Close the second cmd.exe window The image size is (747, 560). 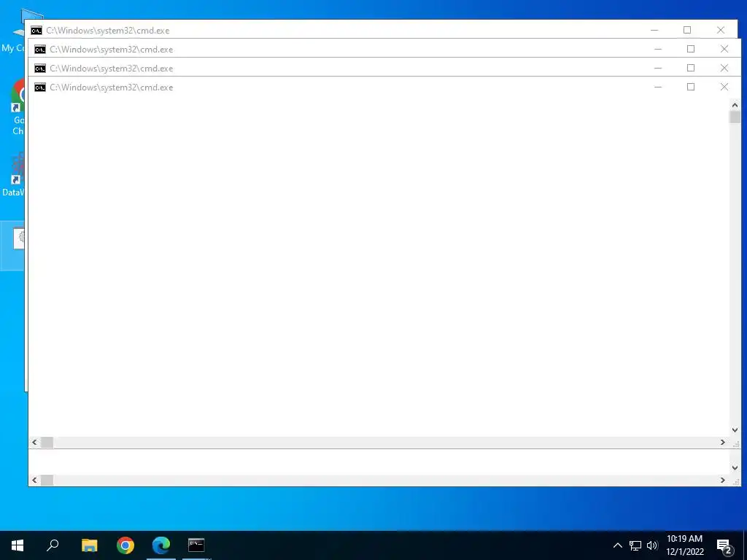click(x=724, y=49)
